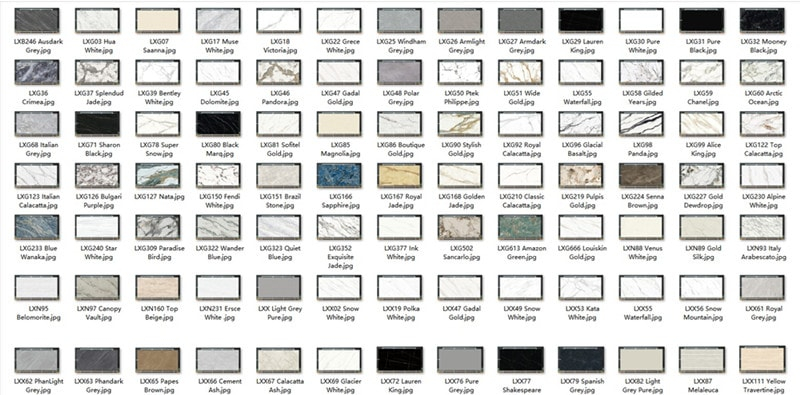Select the LXX61 Royal Grey thumbnail

pos(762,287)
